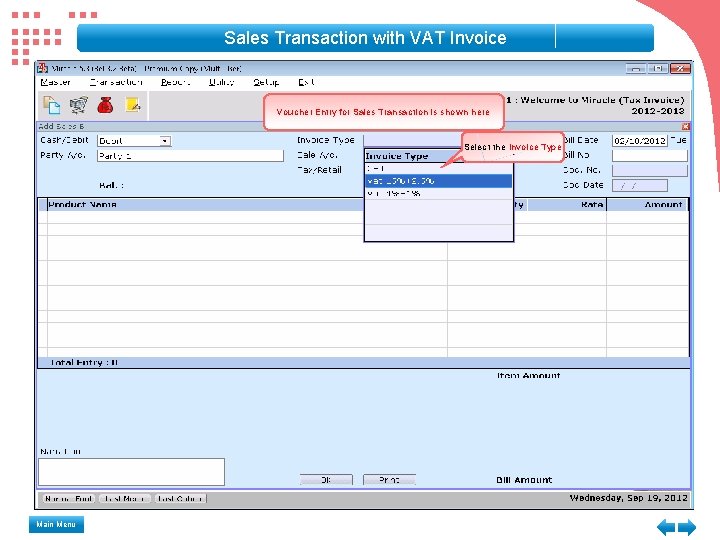The height and width of the screenshot is (540, 720).
Task: Go to next slide with right arrow
Action: point(687,527)
